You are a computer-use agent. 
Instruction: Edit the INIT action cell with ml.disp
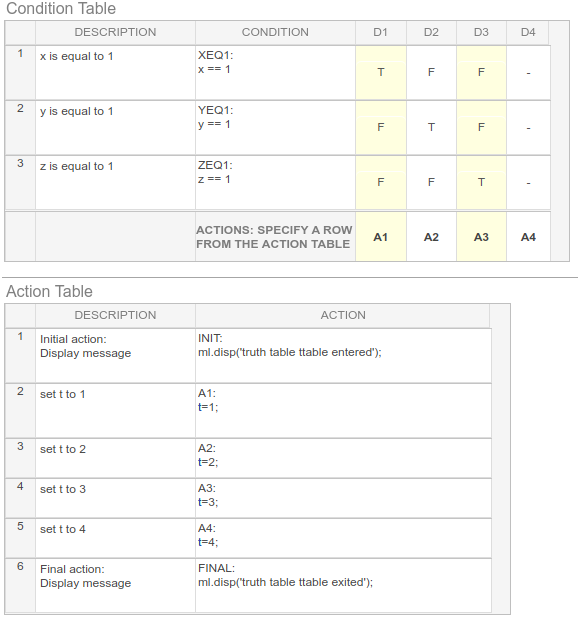[343, 356]
